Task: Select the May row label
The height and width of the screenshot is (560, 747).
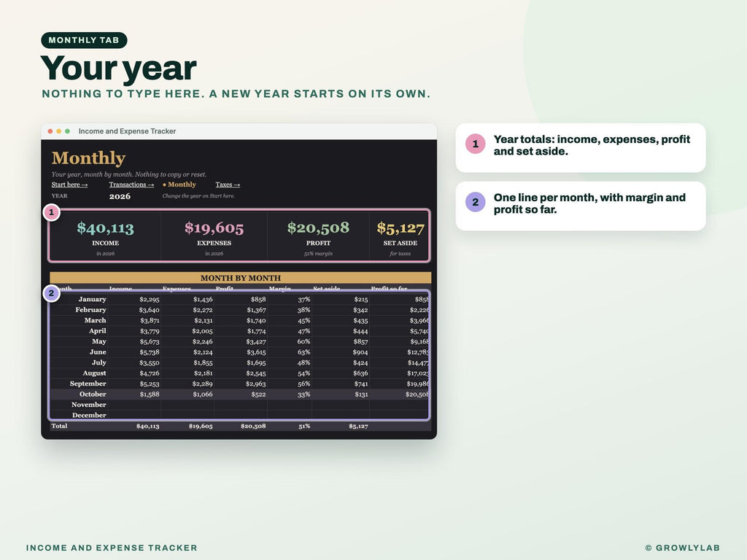Action: 99,341
